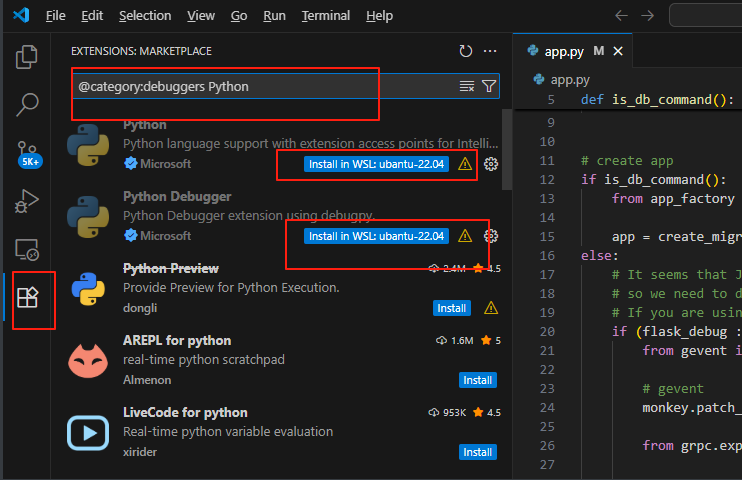Install the Python Preview extension

pyautogui.click(x=451, y=308)
